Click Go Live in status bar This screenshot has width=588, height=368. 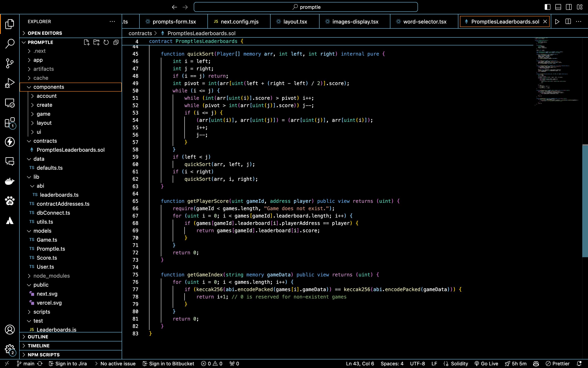486,364
